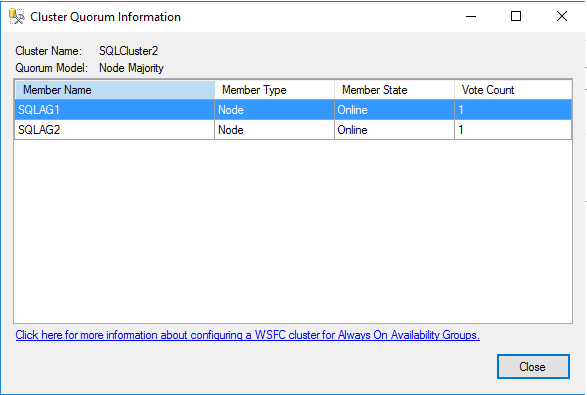Close the dialog with the title bar X
Image resolution: width=587 pixels, height=395 pixels.
coord(562,16)
